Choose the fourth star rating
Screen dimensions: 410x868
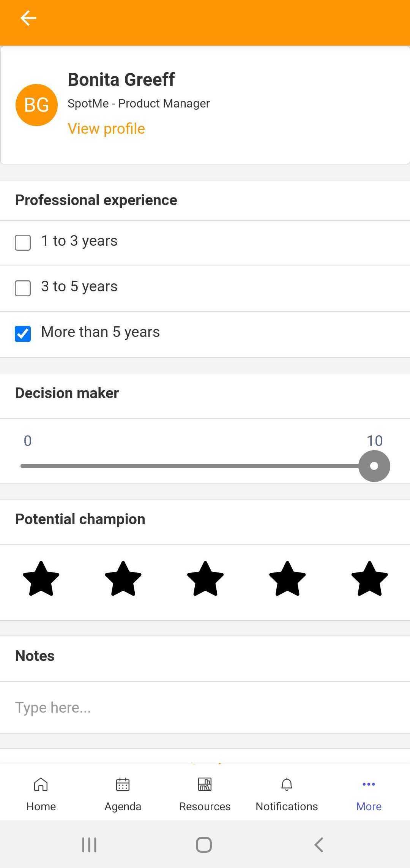(287, 579)
